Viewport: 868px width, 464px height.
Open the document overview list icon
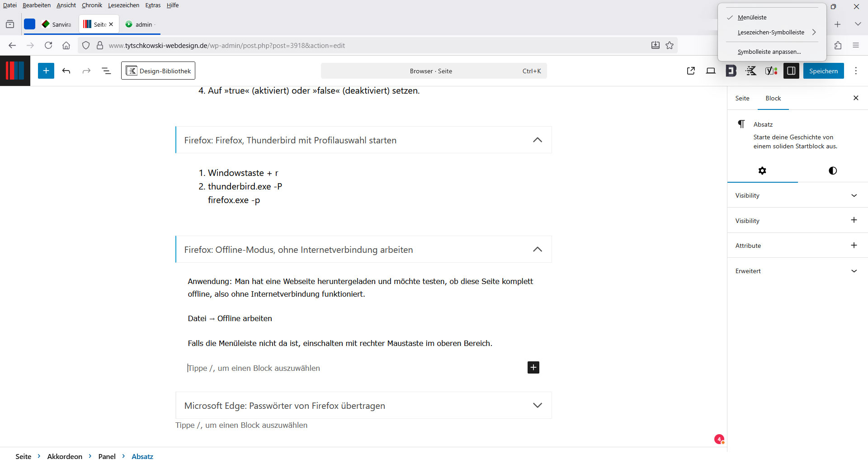(x=106, y=71)
